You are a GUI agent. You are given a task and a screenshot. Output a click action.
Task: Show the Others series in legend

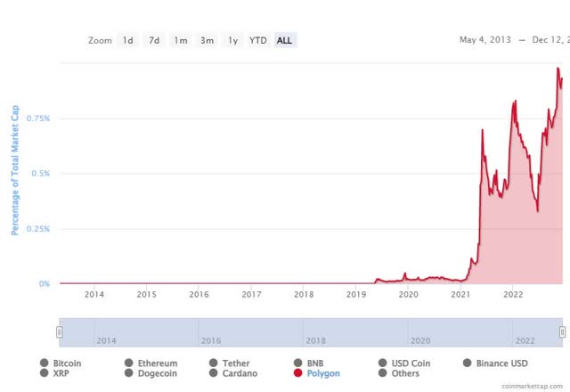(x=382, y=372)
